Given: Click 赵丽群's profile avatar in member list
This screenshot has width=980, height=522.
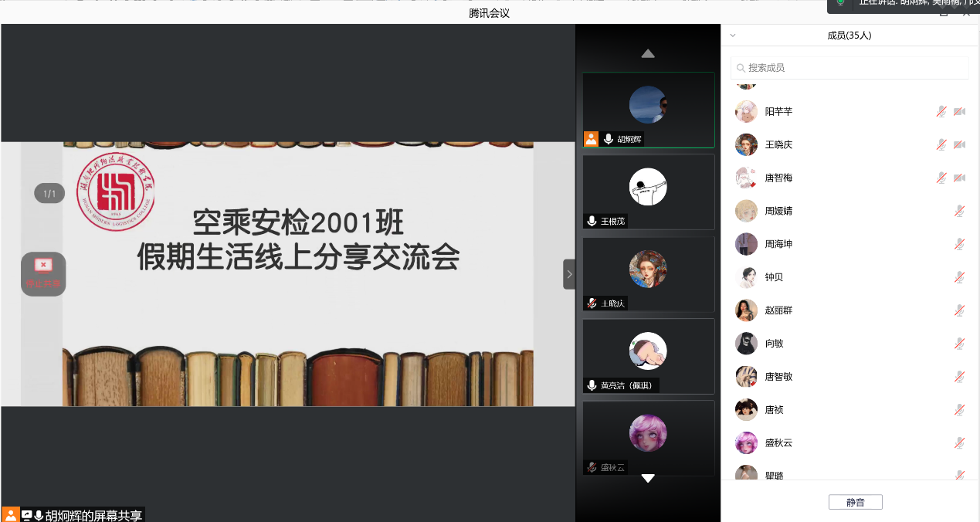Looking at the screenshot, I should click(x=746, y=310).
